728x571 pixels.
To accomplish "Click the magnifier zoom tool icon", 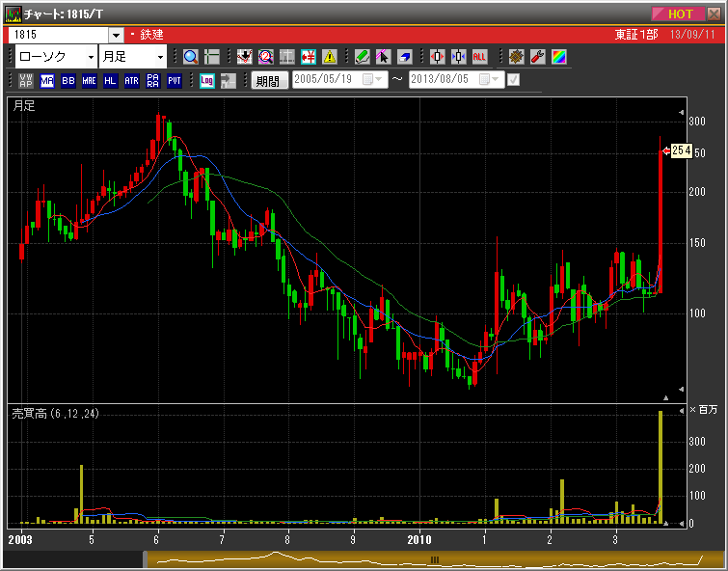I will (x=190, y=57).
